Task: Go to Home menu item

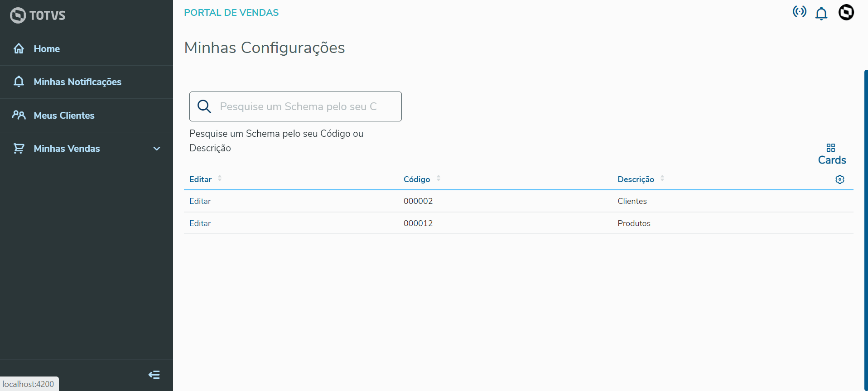Action: (x=47, y=49)
